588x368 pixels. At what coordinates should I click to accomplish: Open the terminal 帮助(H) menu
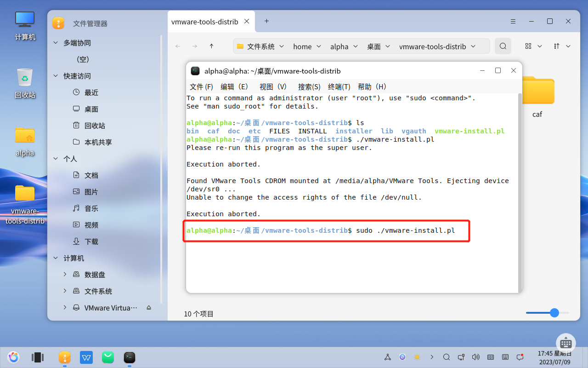click(372, 86)
